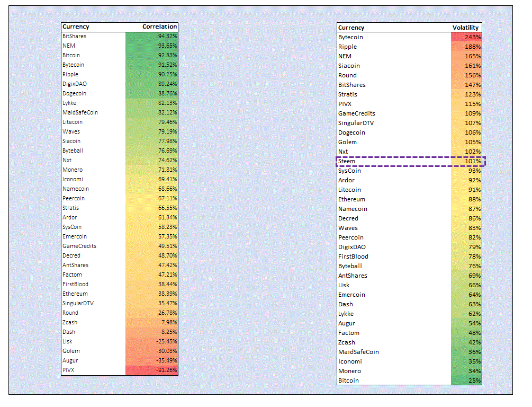This screenshot has width=532, height=407.
Task: Click the 67.11% correlation value
Action: pyautogui.click(x=167, y=198)
